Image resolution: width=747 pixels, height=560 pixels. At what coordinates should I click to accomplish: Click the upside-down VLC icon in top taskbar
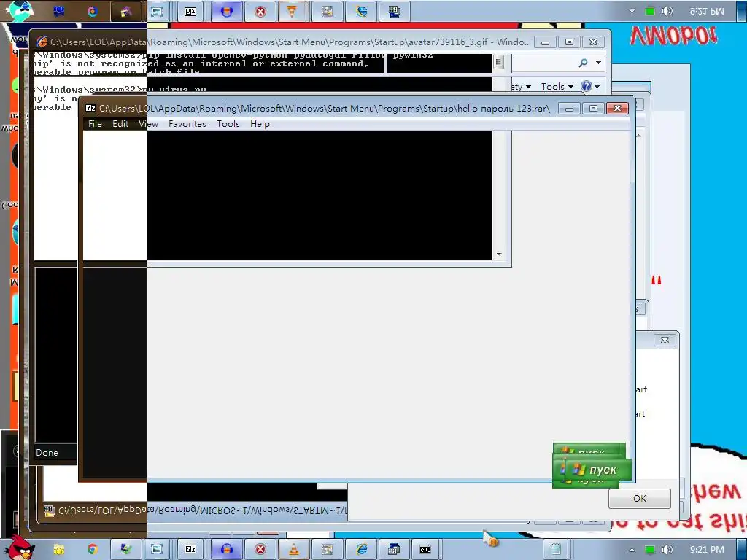[x=292, y=12]
